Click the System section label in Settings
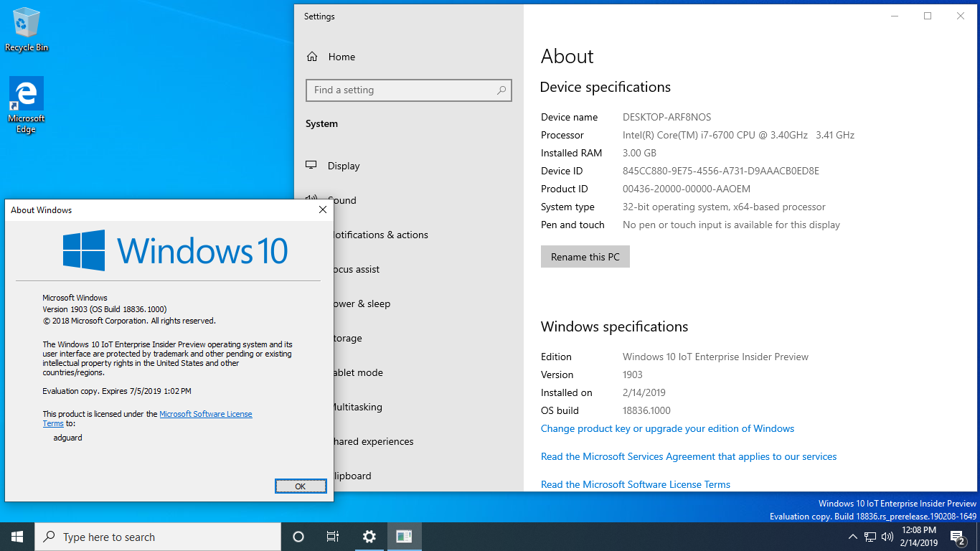 click(321, 123)
